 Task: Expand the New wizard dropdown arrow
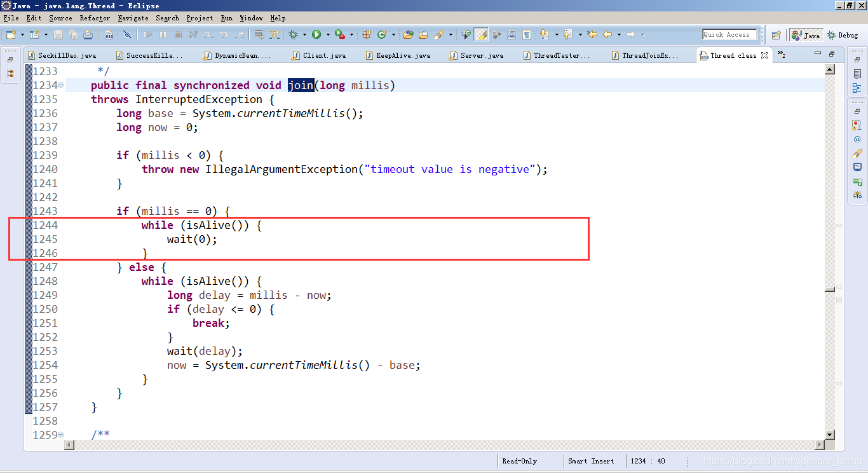tap(21, 35)
